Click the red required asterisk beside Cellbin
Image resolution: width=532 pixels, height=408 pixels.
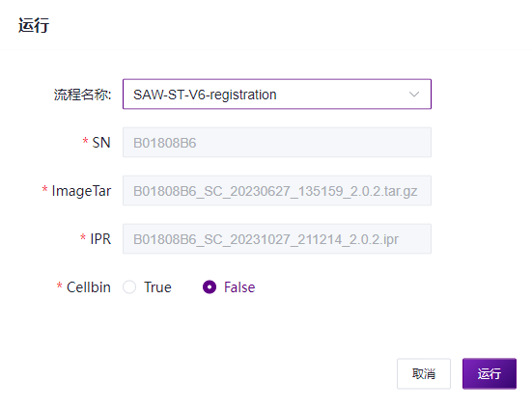(59, 286)
